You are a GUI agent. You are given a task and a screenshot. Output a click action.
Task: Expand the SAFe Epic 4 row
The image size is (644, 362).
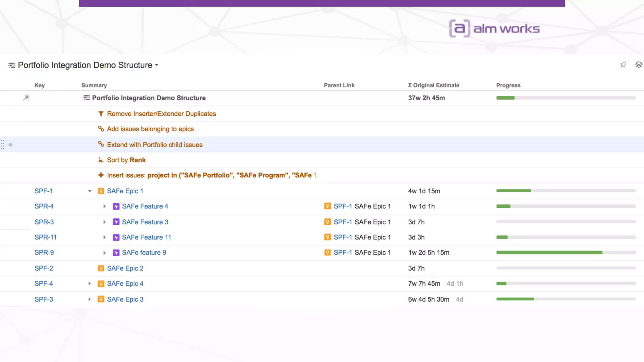(90, 283)
